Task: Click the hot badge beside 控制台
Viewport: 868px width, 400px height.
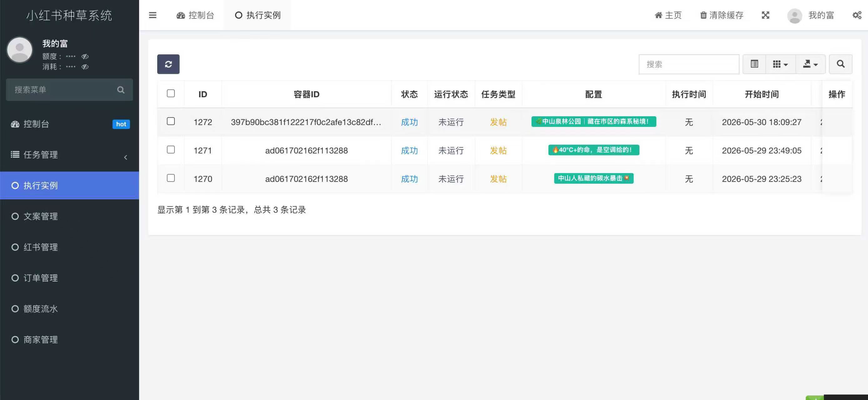Action: (121, 124)
